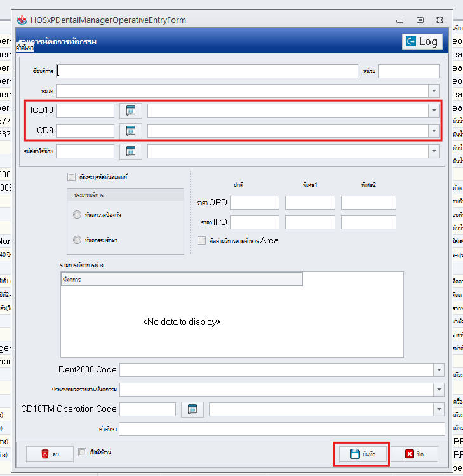Click the application icon in title bar

22,20
